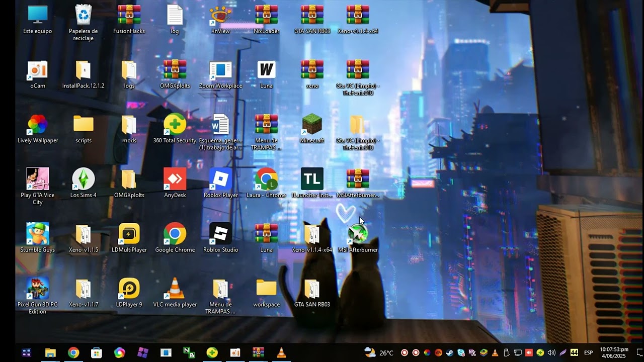The height and width of the screenshot is (362, 644).
Task: Open the scripts folder
Action: pyautogui.click(x=84, y=129)
